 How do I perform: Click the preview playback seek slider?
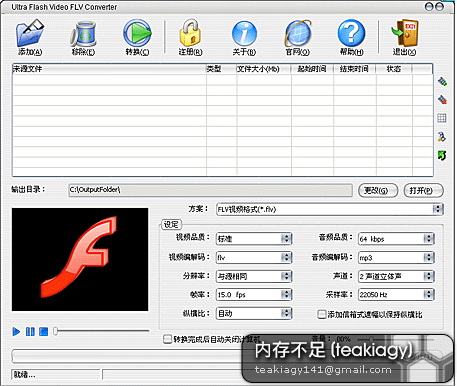(x=101, y=331)
